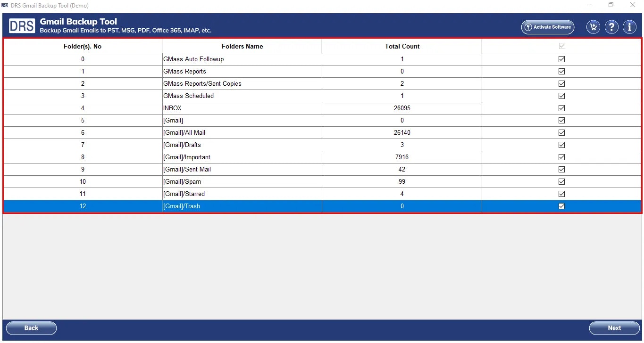
Task: Click the Important count 7916
Action: click(x=402, y=157)
